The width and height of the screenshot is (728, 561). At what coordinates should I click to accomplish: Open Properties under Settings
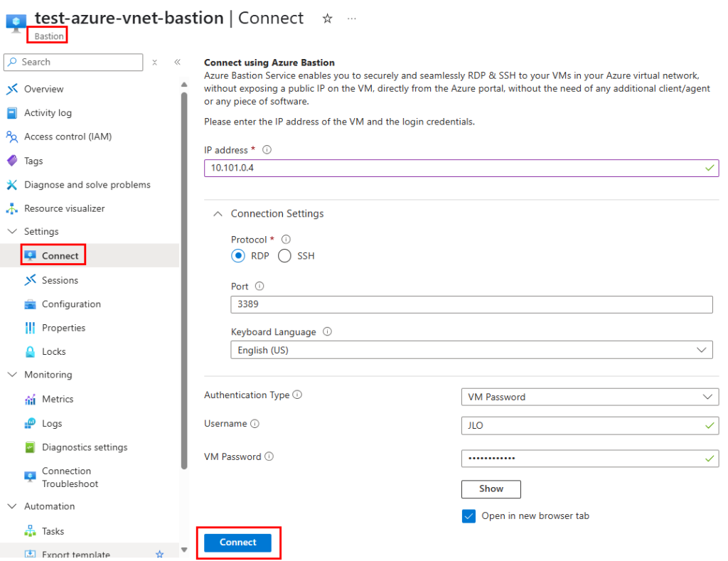pos(63,328)
